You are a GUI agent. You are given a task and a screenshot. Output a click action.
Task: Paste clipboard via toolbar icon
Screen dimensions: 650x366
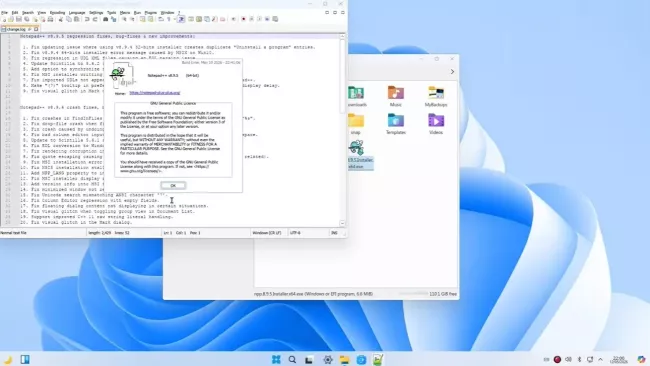coord(76,19)
